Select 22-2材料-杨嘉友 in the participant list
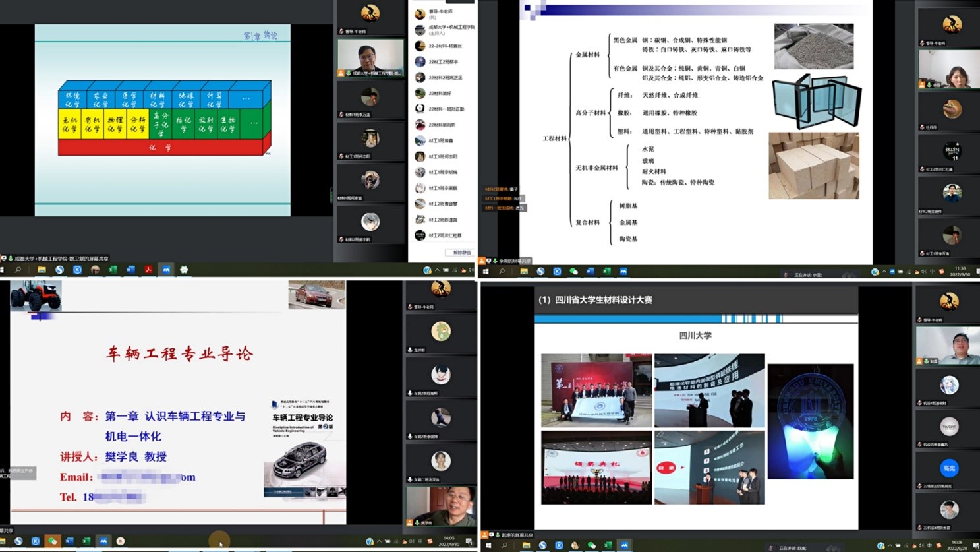Image resolution: width=980 pixels, height=552 pixels. pyautogui.click(x=444, y=46)
